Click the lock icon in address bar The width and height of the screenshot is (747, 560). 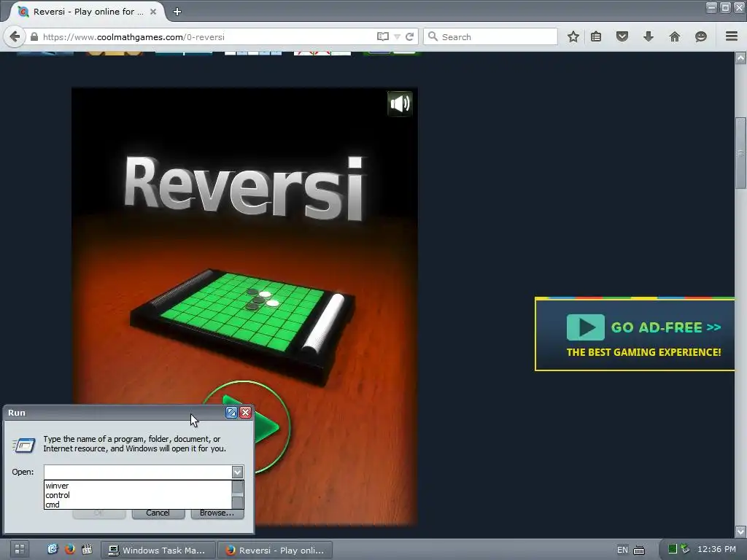pyautogui.click(x=34, y=36)
